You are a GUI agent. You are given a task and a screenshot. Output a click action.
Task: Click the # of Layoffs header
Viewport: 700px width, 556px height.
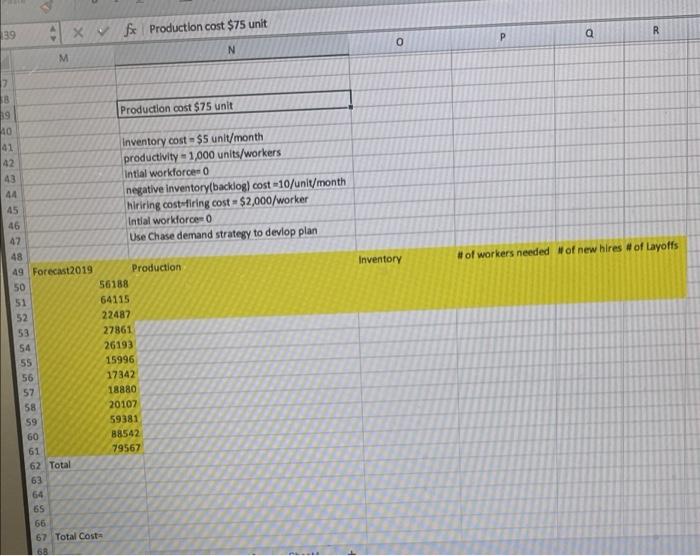pyautogui.click(x=652, y=246)
